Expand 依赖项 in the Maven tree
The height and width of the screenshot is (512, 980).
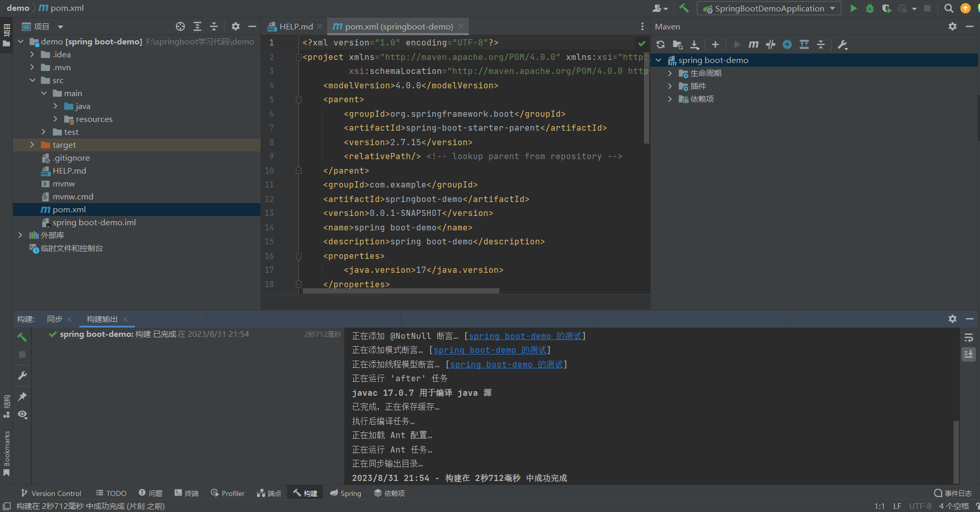tap(670, 99)
